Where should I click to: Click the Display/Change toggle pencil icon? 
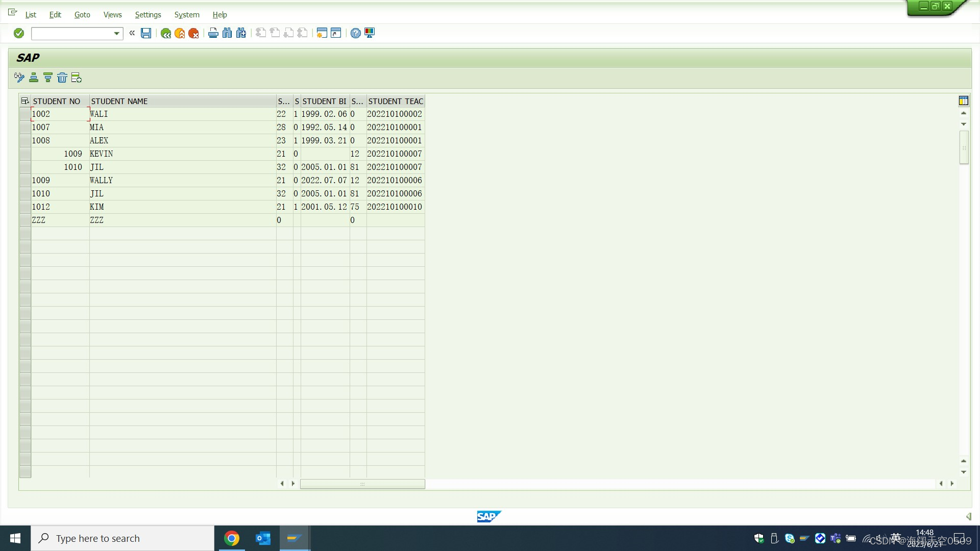click(19, 78)
